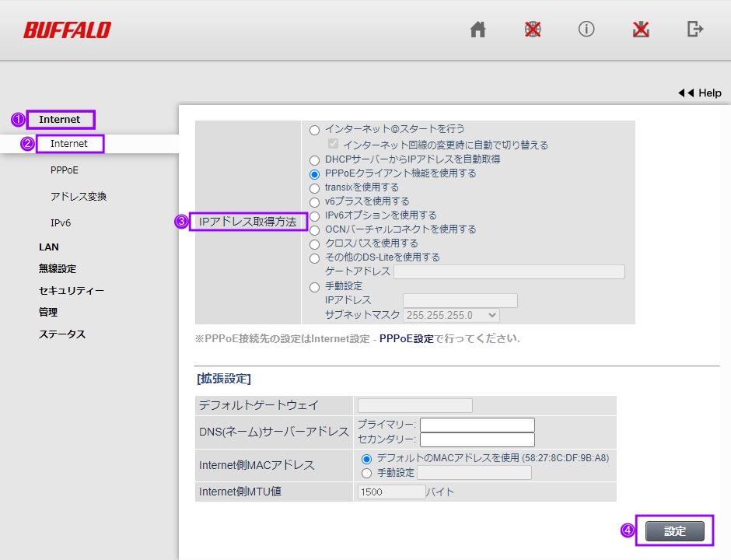
Task: Log out using the exit icon
Action: click(695, 30)
